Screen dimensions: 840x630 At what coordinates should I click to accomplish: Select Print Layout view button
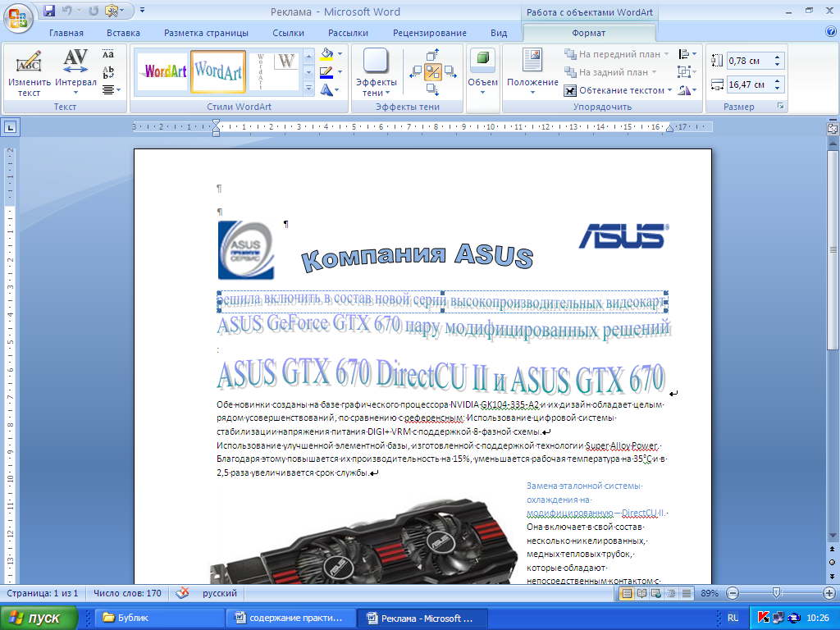(x=626, y=593)
